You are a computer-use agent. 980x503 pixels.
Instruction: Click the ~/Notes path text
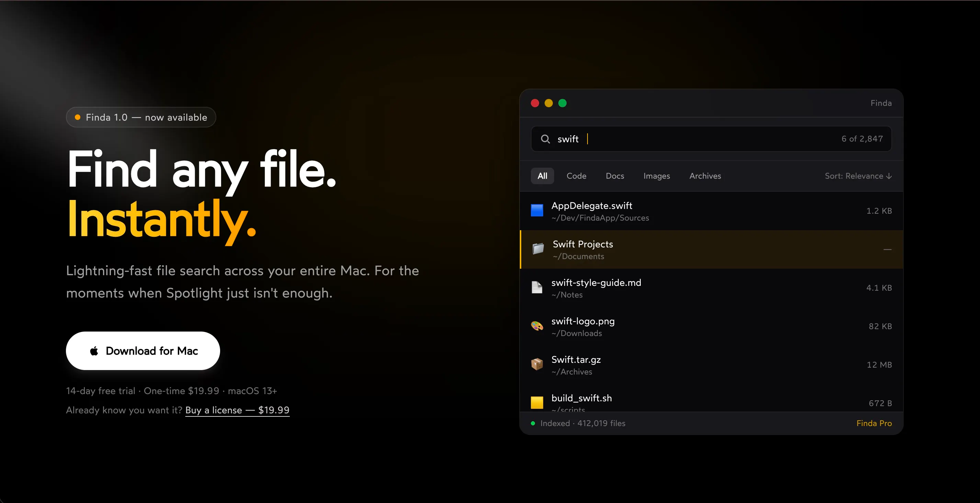(567, 295)
